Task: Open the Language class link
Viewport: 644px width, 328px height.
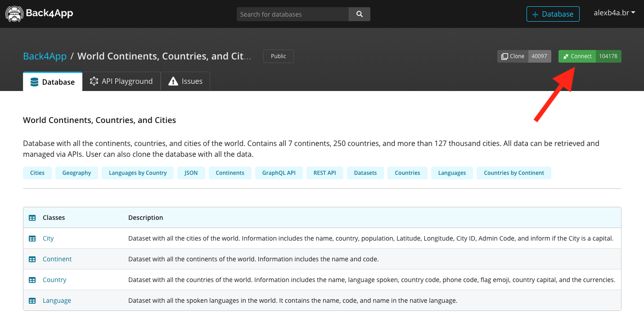Action: pos(57,301)
